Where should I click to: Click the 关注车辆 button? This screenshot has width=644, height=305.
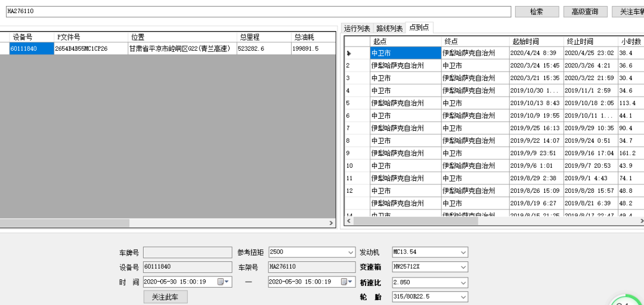[x=627, y=11]
